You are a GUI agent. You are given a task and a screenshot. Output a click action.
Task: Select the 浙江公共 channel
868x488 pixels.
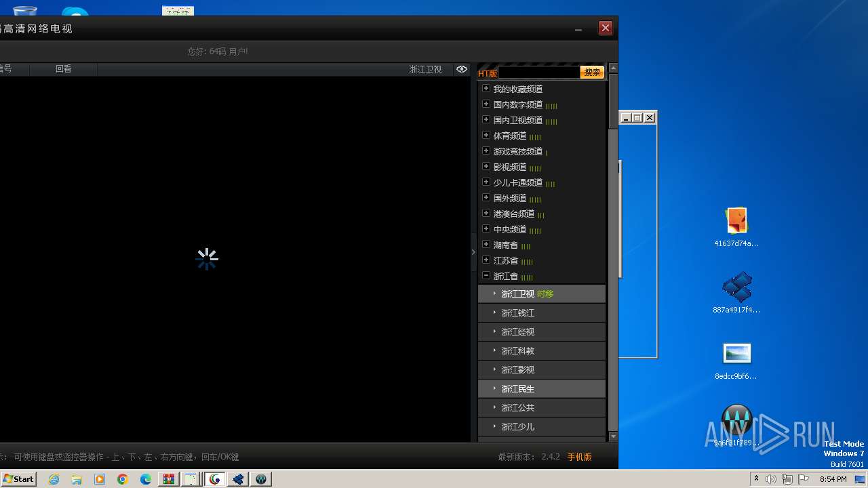coord(541,407)
